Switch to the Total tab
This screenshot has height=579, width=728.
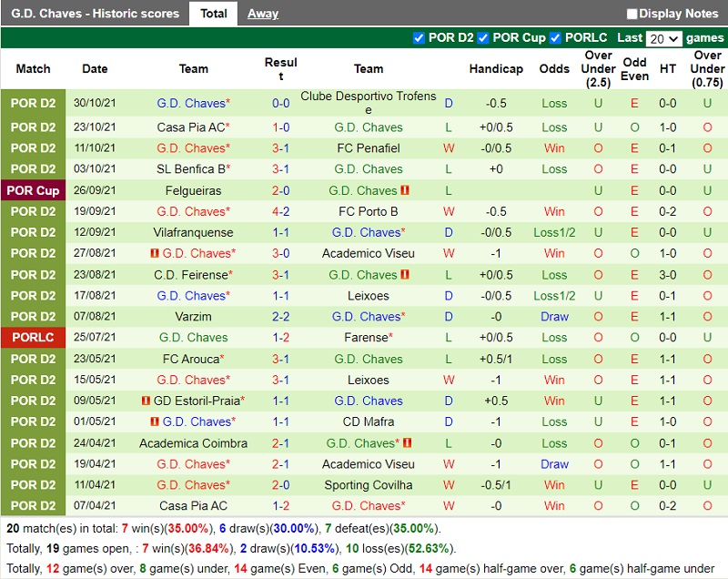[x=214, y=14]
